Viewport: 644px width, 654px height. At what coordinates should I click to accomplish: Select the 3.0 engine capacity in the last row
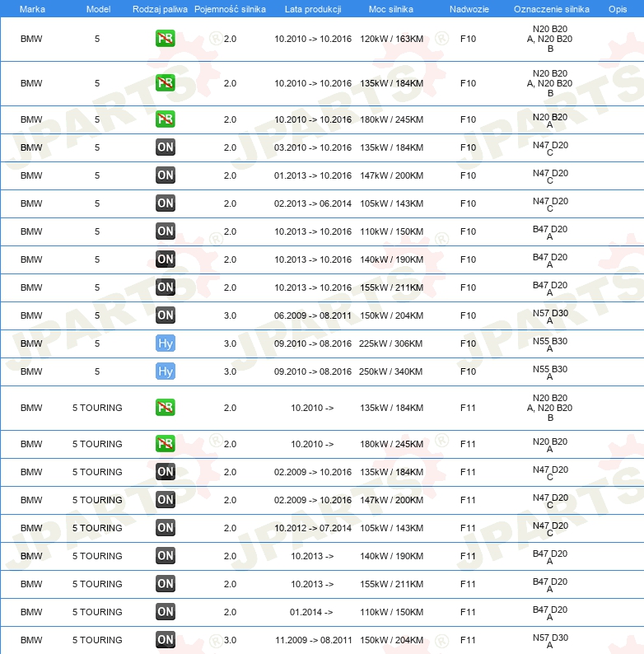coord(230,639)
